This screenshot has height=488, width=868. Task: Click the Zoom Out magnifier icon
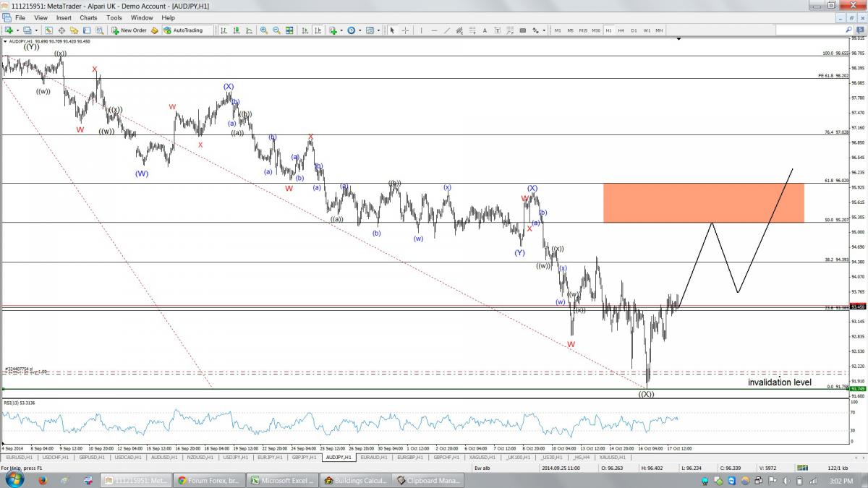tap(276, 30)
